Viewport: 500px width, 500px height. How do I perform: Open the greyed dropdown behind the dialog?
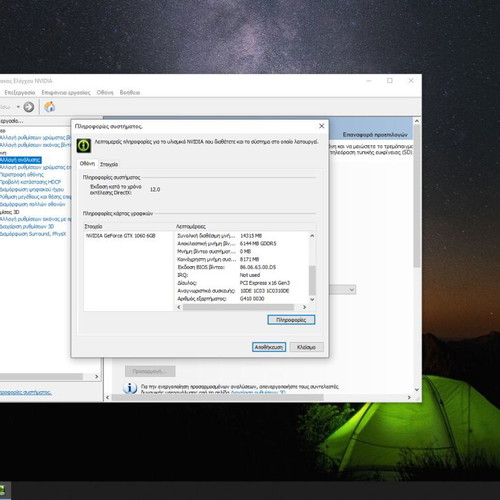[x=342, y=290]
